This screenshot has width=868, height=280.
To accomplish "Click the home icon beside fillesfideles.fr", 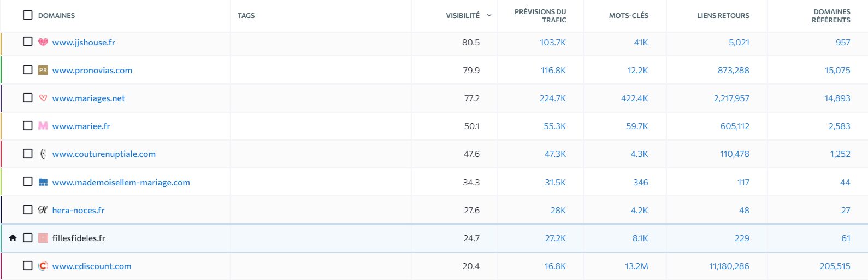I will point(13,238).
